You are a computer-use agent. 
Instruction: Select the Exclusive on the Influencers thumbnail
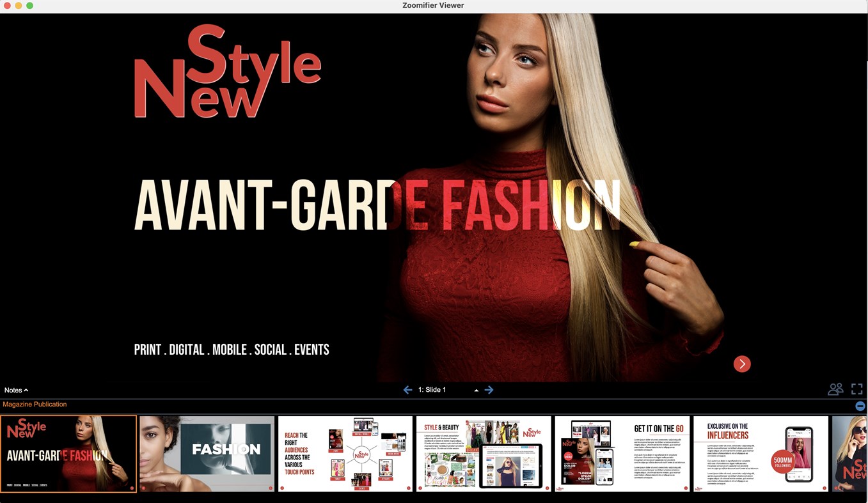click(761, 454)
